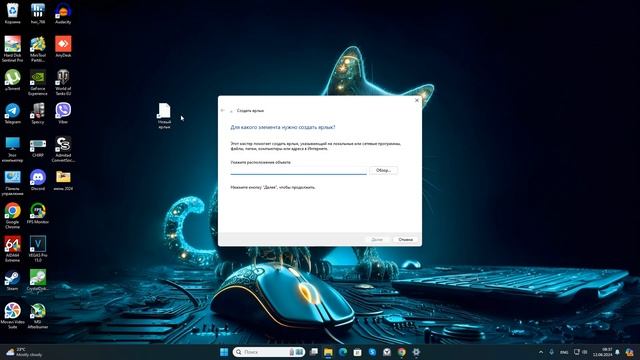Open the Settings gear on the taskbar
The width and height of the screenshot is (640, 360).
416,352
